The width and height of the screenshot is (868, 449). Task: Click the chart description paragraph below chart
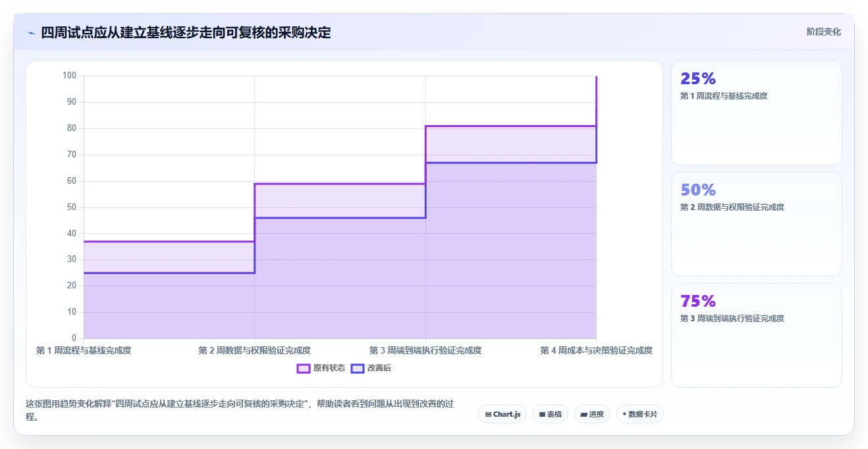tap(240, 410)
